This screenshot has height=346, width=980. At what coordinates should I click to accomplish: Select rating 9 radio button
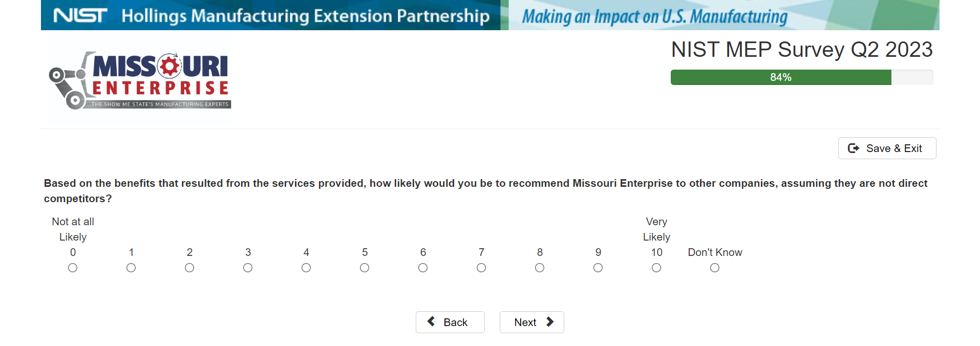coord(598,268)
